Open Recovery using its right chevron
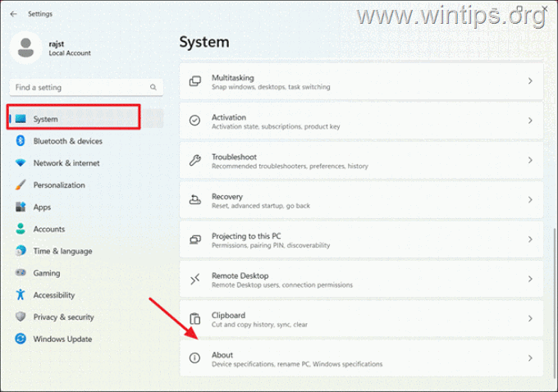The width and height of the screenshot is (558, 392). [x=530, y=200]
